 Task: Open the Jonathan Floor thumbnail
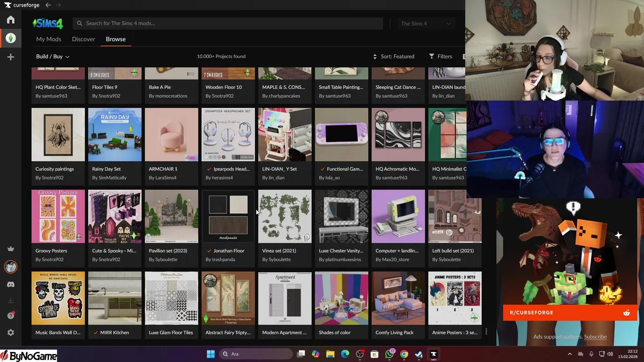(228, 216)
